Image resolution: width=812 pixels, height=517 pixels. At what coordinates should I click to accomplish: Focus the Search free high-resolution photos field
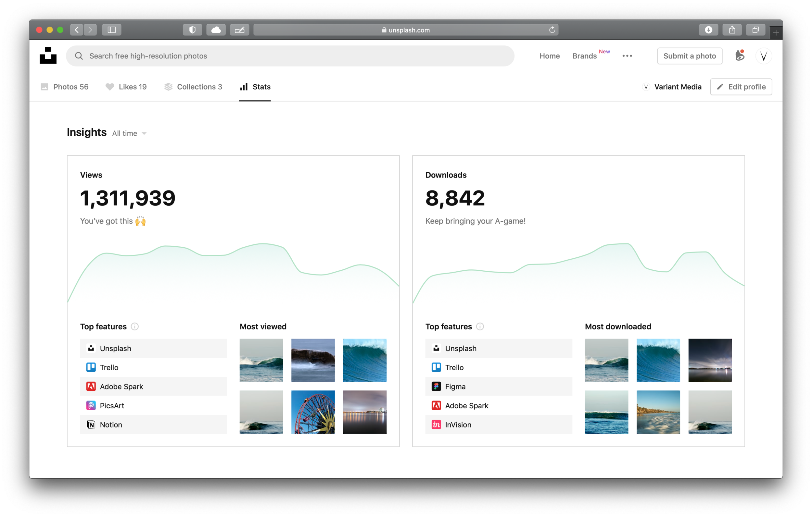click(290, 56)
